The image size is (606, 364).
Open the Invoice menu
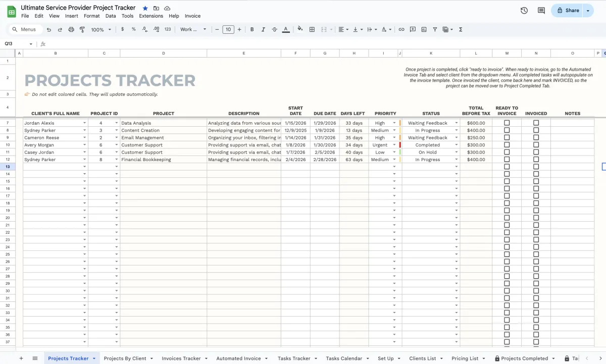192,16
